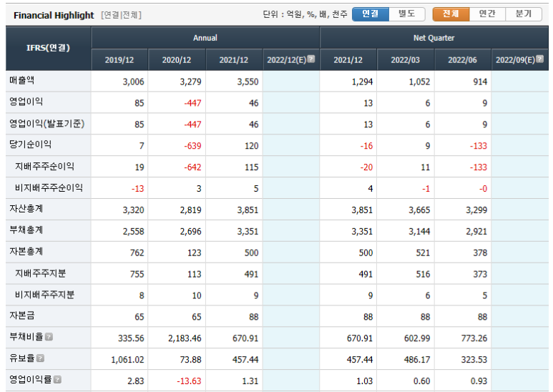Click the Net Quarter column group header
The image size is (553, 392).
[x=434, y=38]
